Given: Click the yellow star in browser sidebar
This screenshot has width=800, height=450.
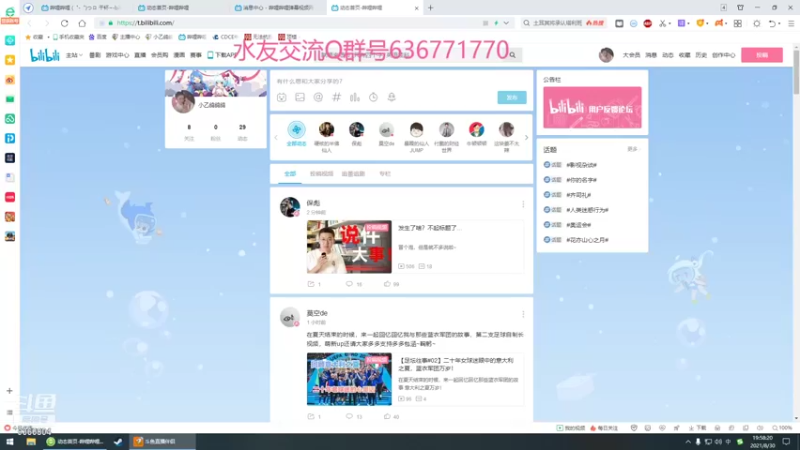Looking at the screenshot, I should point(10,60).
